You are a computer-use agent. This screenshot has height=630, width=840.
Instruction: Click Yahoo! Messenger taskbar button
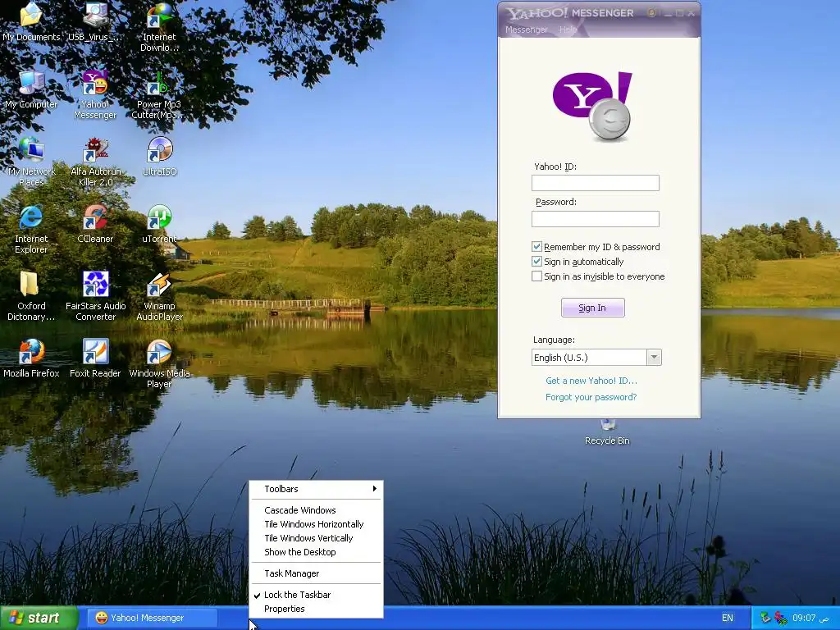click(153, 618)
